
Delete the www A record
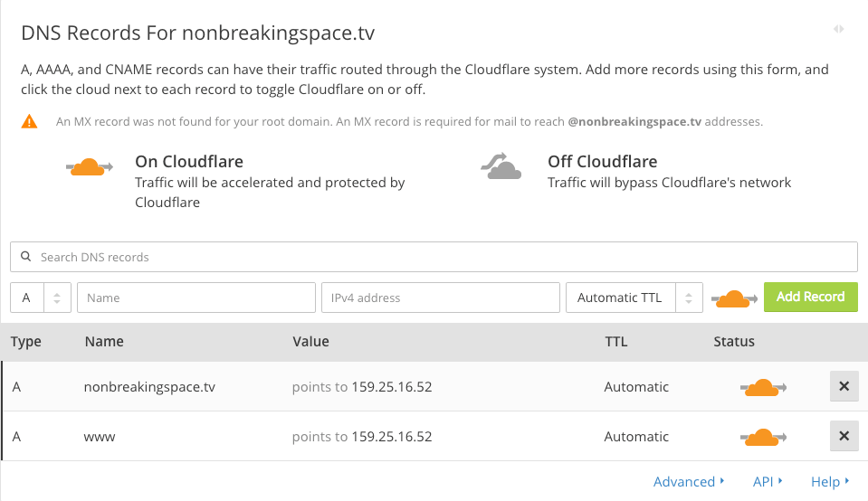point(844,436)
